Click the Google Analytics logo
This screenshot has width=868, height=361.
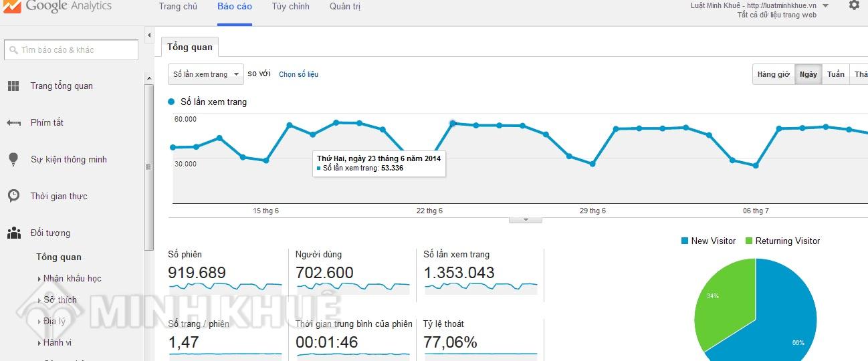coord(57,7)
